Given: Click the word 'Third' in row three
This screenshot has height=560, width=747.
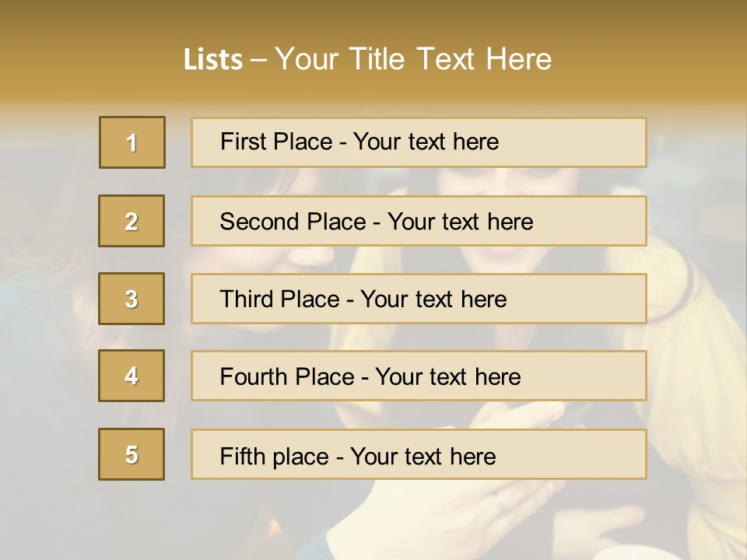Looking at the screenshot, I should [x=246, y=299].
